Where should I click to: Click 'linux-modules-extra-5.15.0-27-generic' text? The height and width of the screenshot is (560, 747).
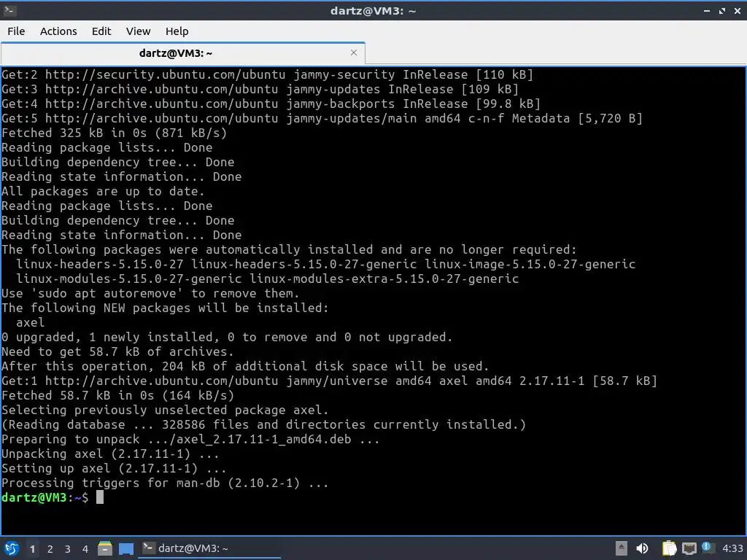[384, 279]
